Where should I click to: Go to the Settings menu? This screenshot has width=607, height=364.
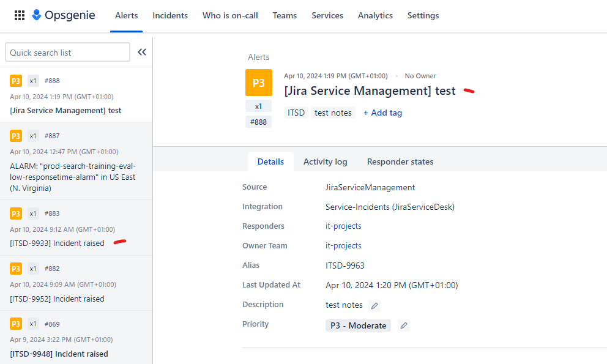pos(423,15)
